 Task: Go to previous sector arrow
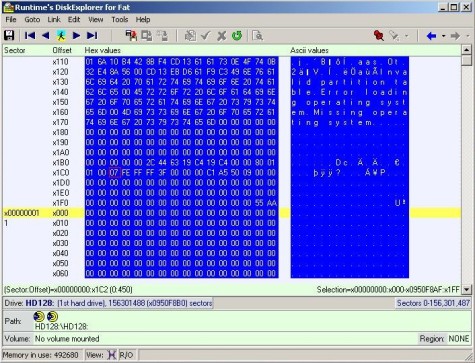(46, 35)
